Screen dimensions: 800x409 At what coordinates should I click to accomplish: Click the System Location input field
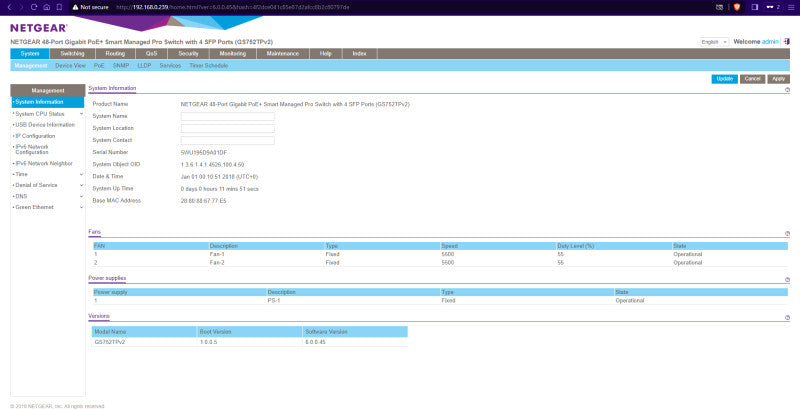pyautogui.click(x=228, y=129)
